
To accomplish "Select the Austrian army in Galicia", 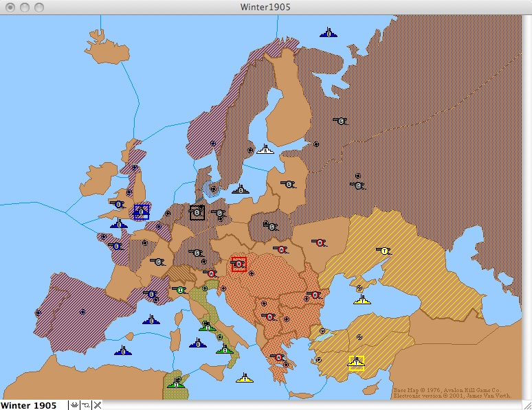I will (281, 249).
